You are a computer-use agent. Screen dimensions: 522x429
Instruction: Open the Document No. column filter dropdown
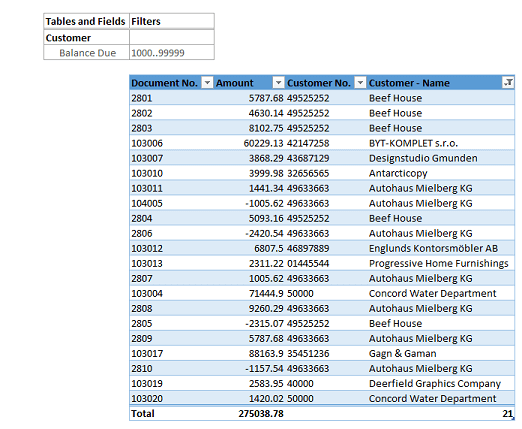pos(207,82)
